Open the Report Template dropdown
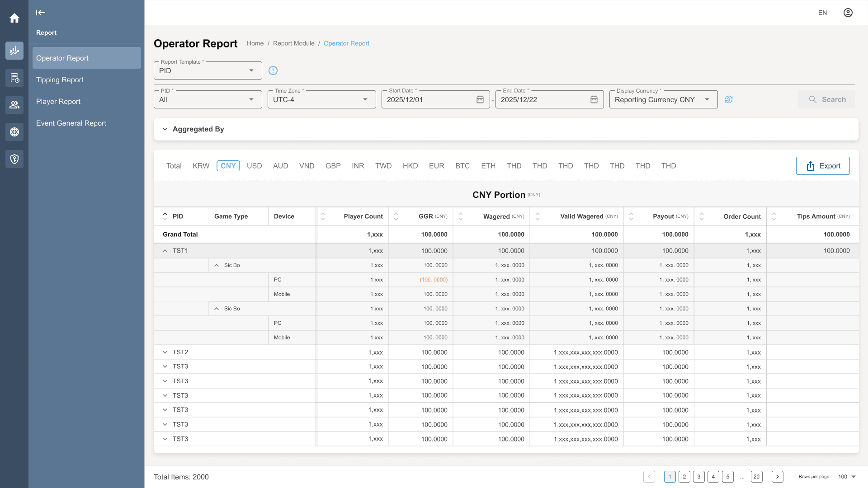 click(208, 70)
